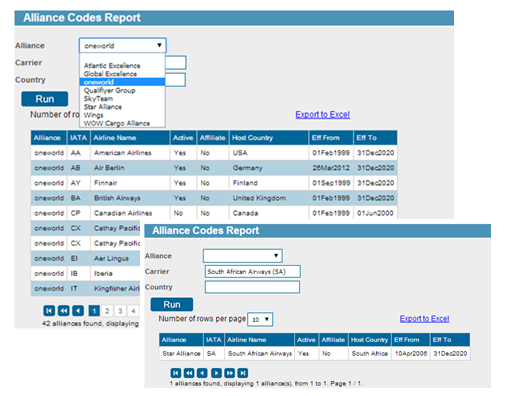This screenshot has width=506, height=396.
Task: Run the oneworld alliance report
Action: pos(45,99)
